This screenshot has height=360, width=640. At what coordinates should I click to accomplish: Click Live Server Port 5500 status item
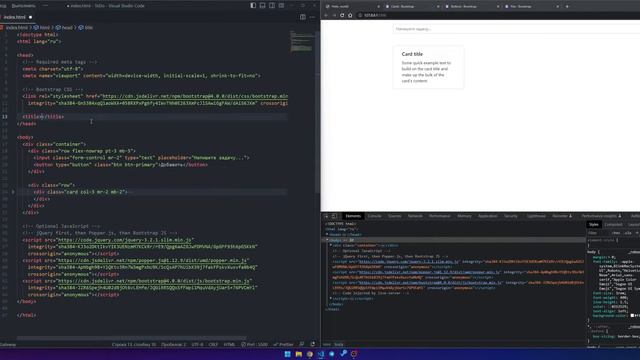254,344
